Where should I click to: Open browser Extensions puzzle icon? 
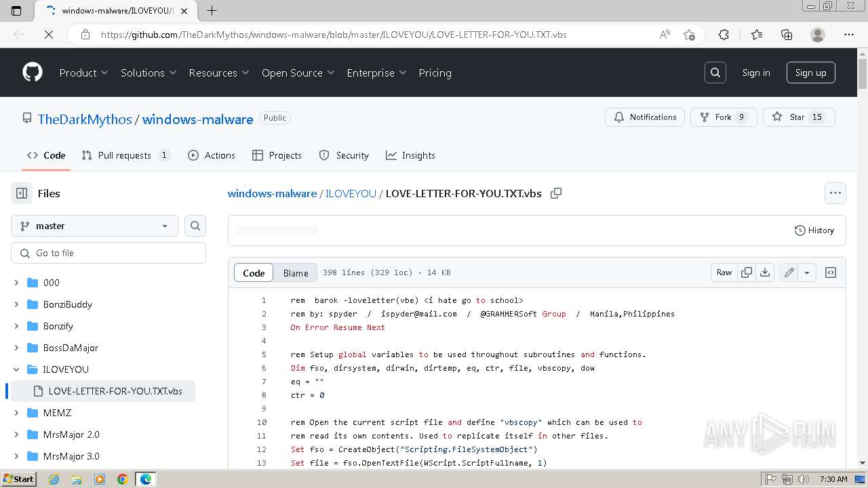[724, 35]
